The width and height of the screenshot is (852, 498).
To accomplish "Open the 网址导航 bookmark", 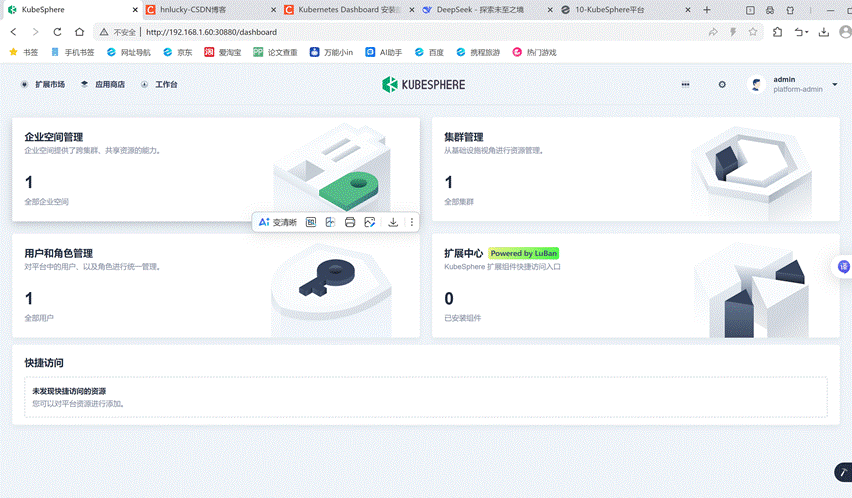I will [129, 52].
